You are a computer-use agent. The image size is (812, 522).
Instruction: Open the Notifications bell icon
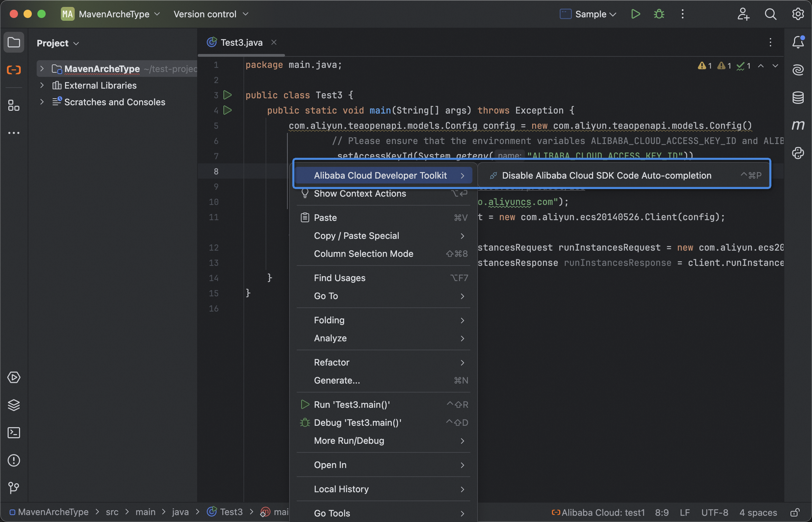click(x=798, y=43)
